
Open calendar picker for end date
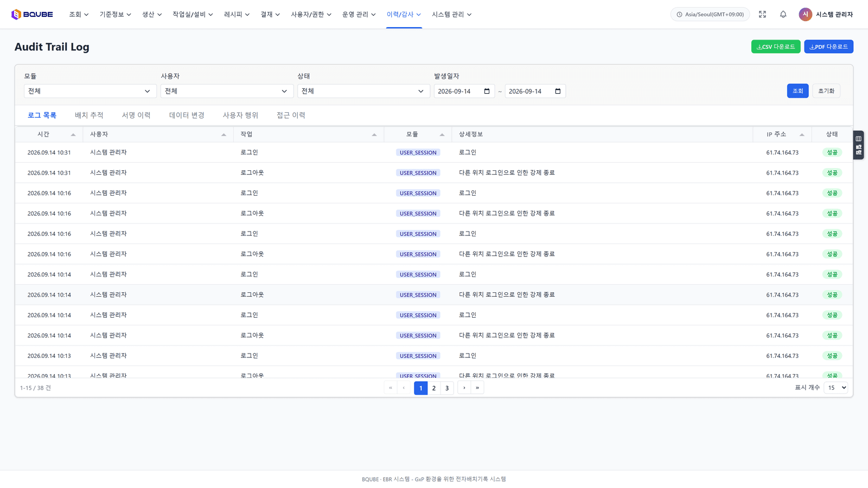click(558, 91)
